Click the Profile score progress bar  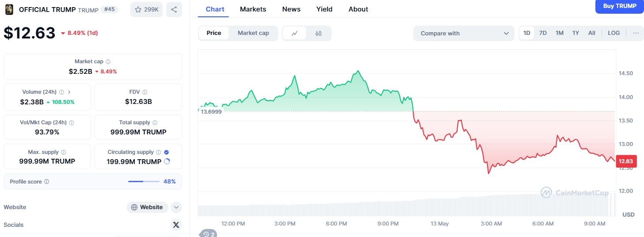[x=144, y=181]
